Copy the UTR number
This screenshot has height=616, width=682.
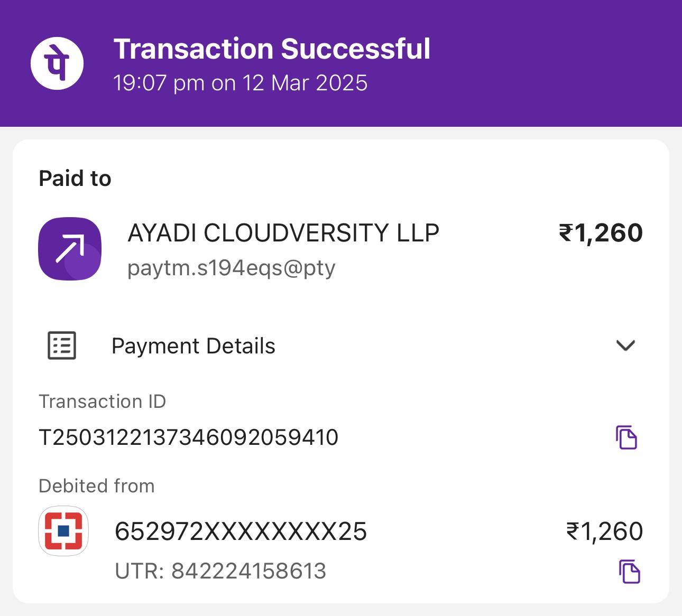coord(629,572)
